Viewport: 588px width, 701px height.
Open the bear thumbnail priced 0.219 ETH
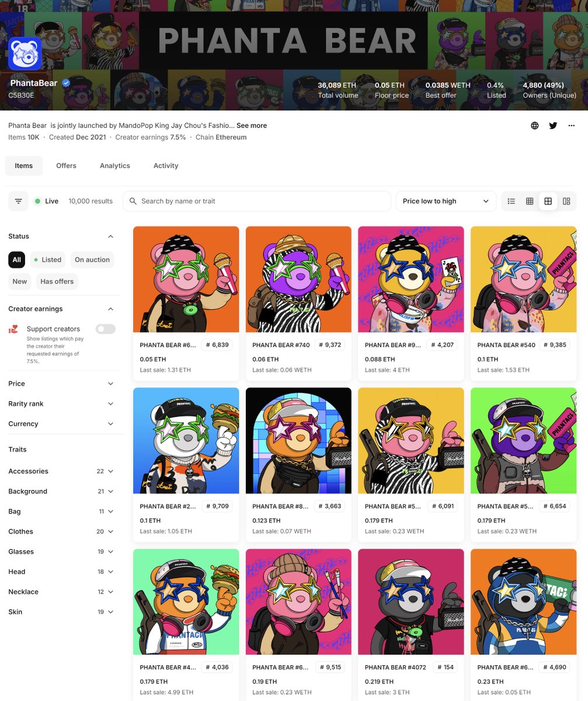click(411, 602)
